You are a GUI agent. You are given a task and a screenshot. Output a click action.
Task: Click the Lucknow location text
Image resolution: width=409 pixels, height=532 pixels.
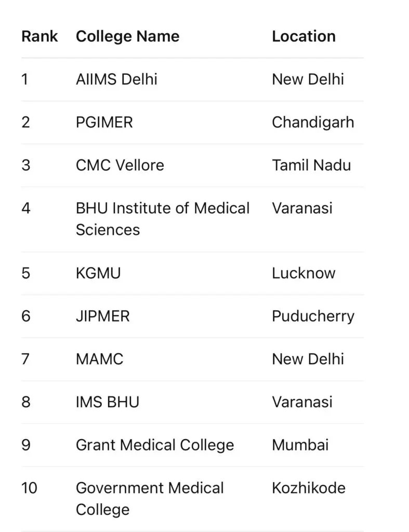click(x=304, y=273)
